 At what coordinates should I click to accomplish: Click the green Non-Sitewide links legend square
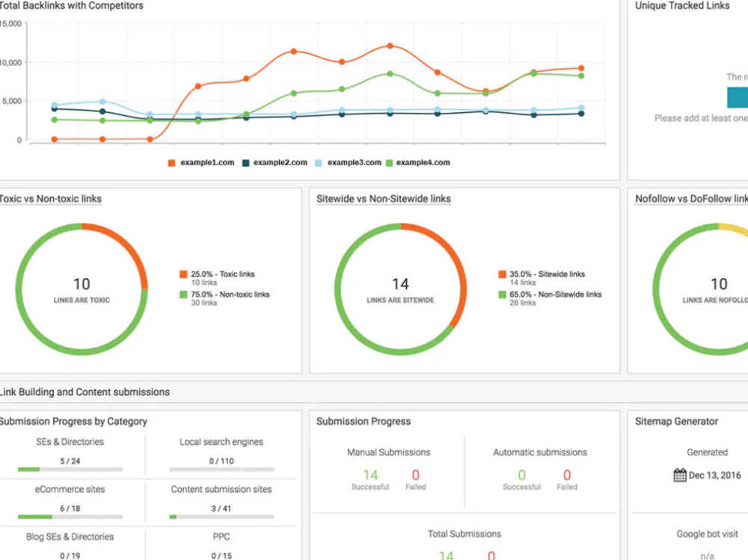502,295
